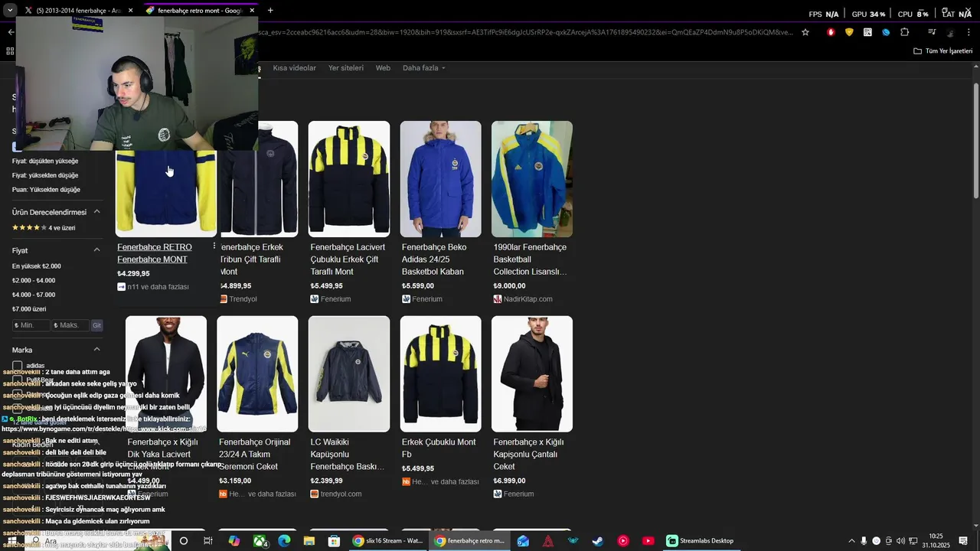Open the Erkek Çubuklu Mont Fb image

tap(441, 374)
